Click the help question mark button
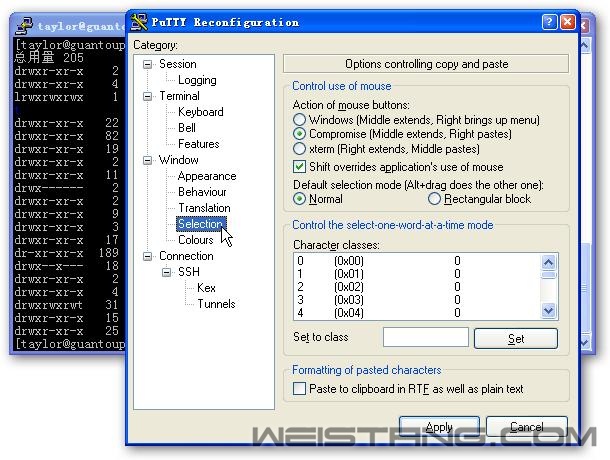This screenshot has height=460, width=610. click(549, 22)
